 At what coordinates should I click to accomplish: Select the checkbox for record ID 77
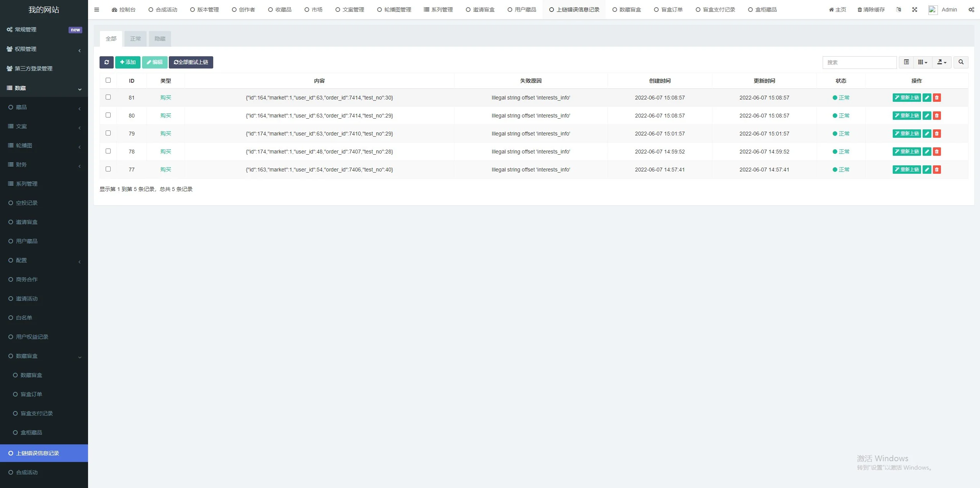pos(108,169)
